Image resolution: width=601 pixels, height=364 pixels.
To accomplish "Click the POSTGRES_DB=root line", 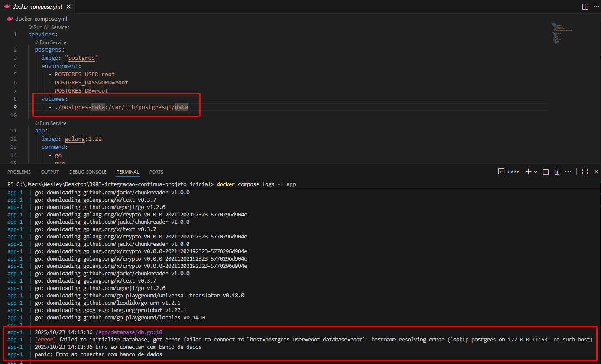I will point(78,90).
